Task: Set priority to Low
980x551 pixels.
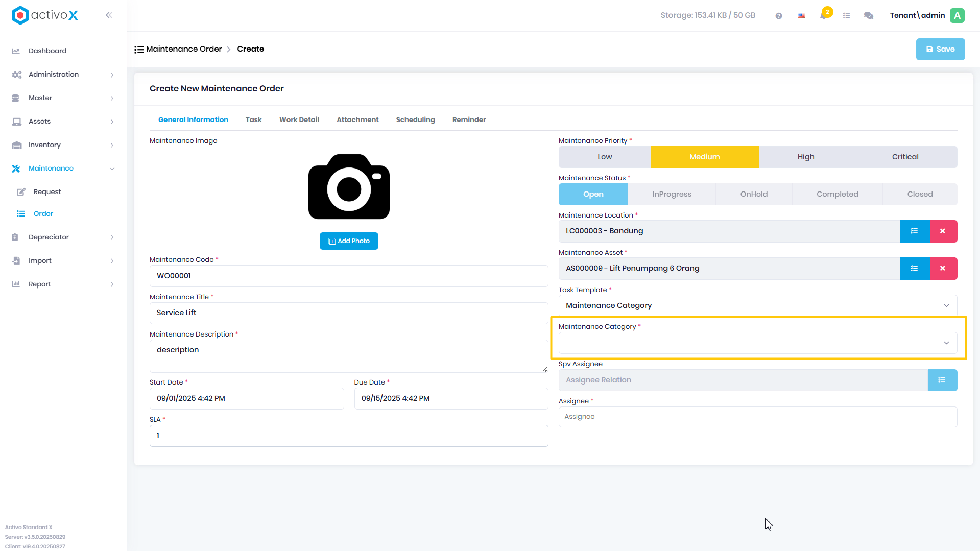Action: click(605, 157)
